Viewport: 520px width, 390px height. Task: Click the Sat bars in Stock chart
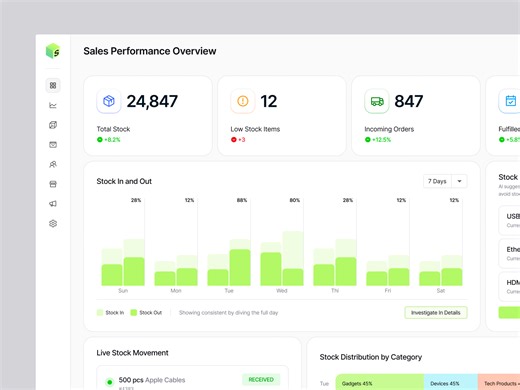441,270
